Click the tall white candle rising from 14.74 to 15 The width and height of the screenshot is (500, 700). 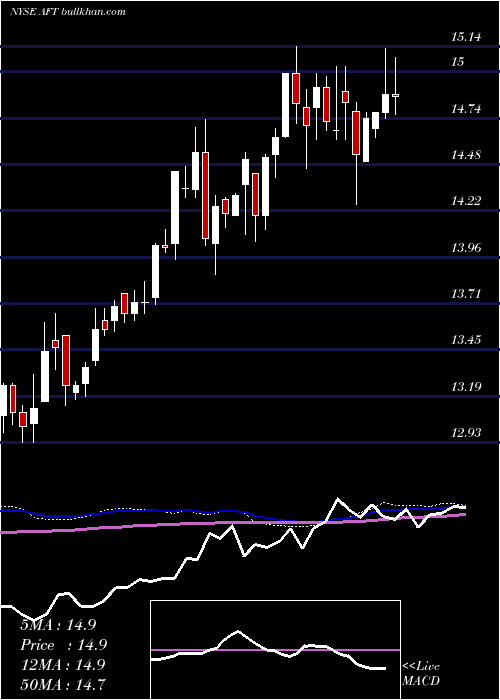click(285, 105)
